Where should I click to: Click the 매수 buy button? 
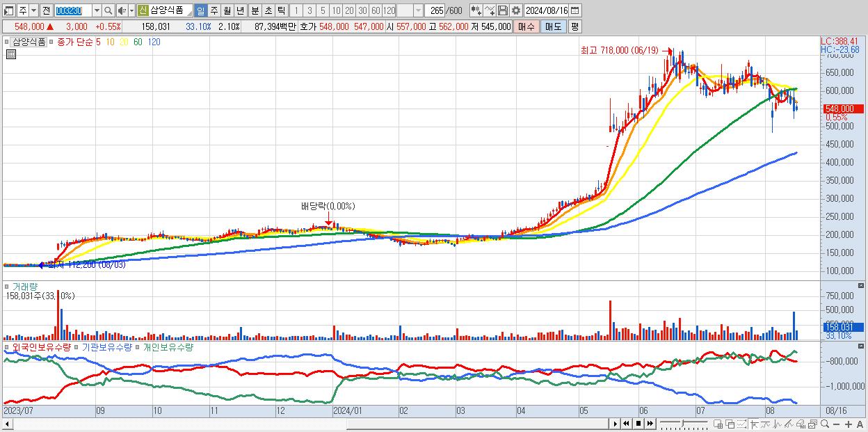(x=527, y=26)
